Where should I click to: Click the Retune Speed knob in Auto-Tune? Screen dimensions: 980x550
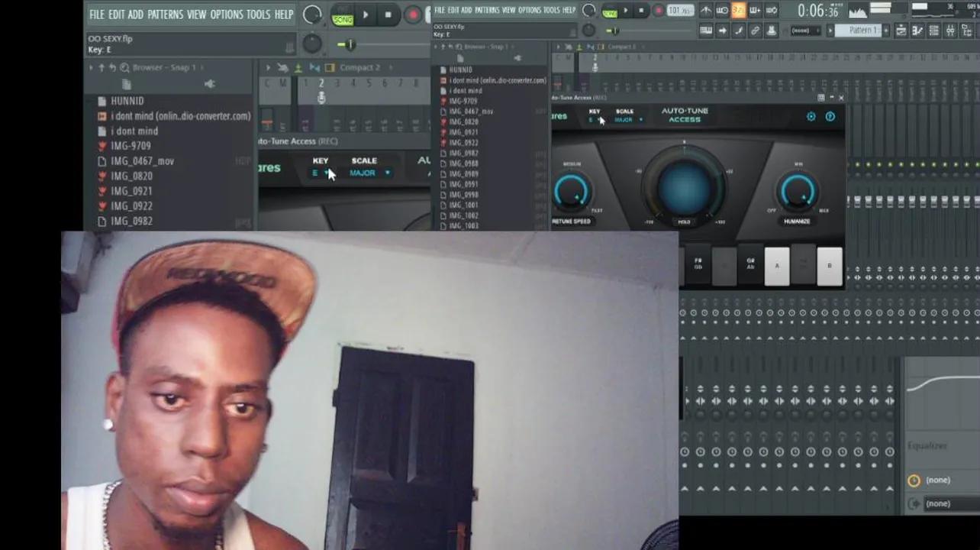click(x=571, y=191)
